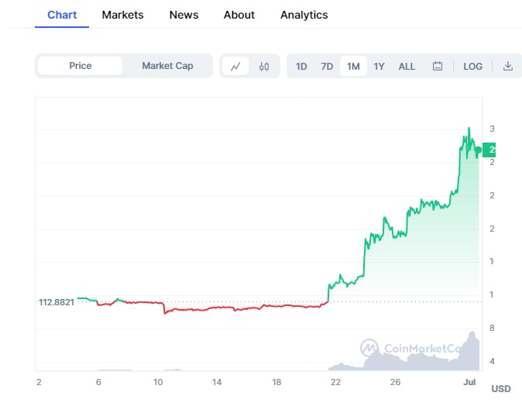Image resolution: width=522 pixels, height=420 pixels.
Task: Open the Chart tab
Action: [62, 15]
